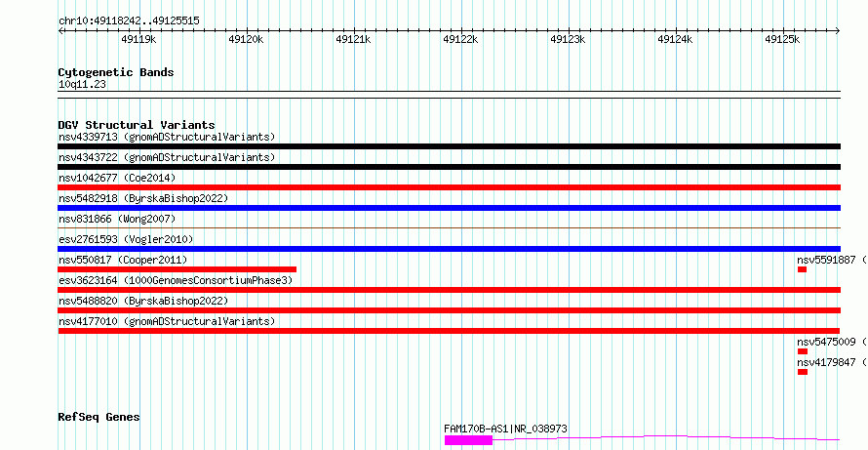Screen dimensions: 868x450
Task: Select the RefSeq Genes track heading
Action: pos(99,417)
